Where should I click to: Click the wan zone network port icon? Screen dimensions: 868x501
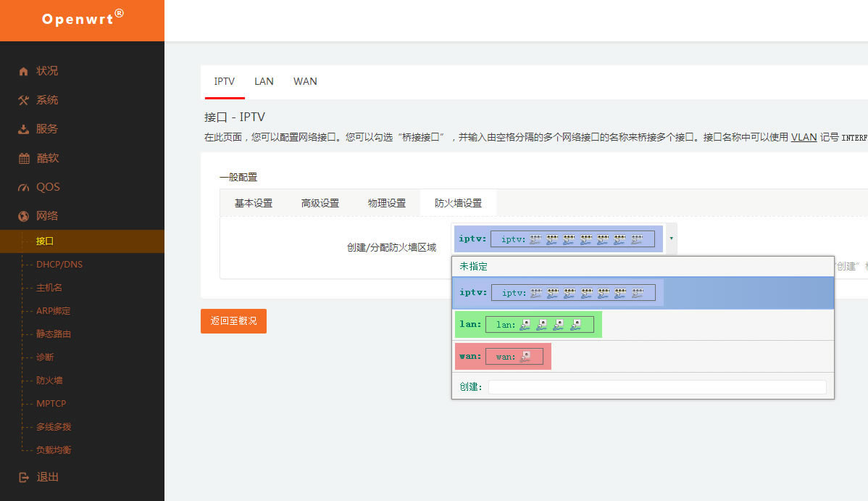coord(526,356)
